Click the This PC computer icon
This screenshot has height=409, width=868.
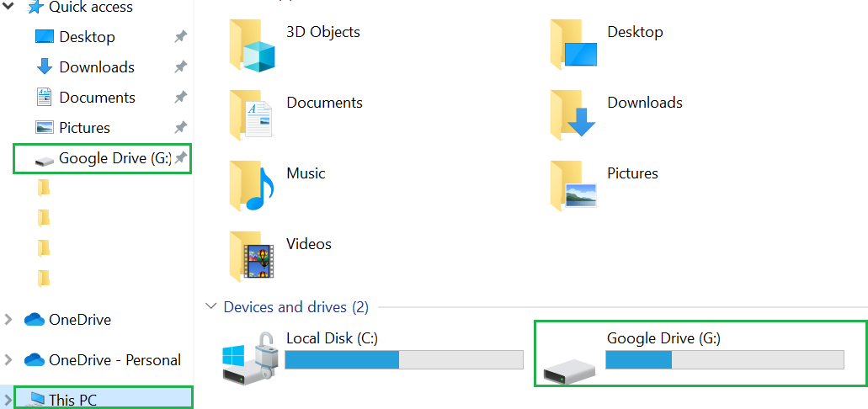pos(37,399)
